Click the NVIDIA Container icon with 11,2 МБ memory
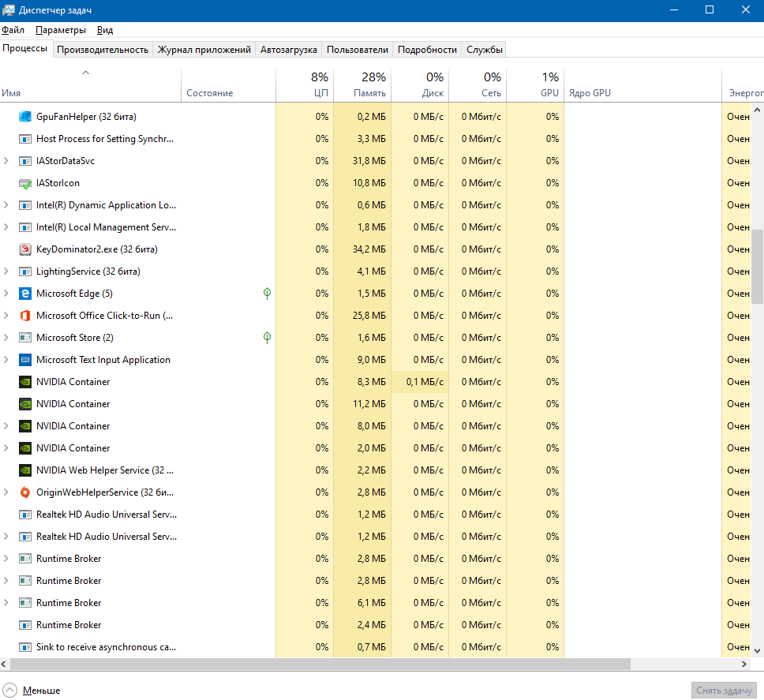This screenshot has width=764, height=700. 24,404
